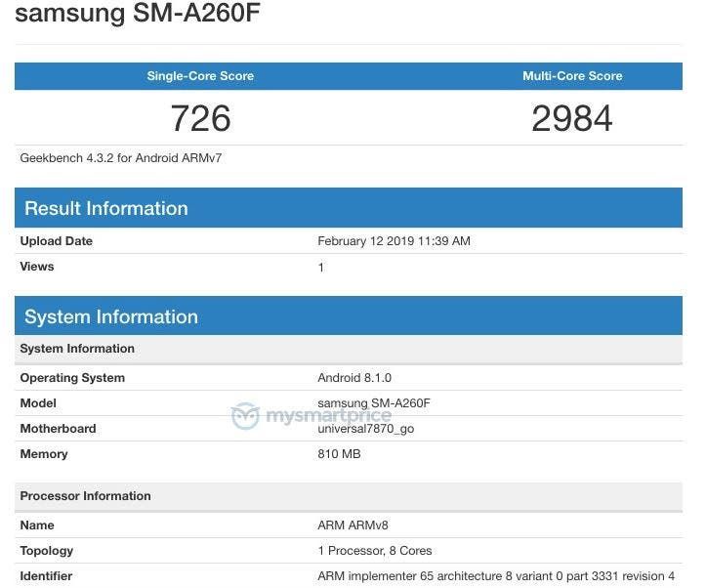Select the 'Multi-Core Score' header label
The height and width of the screenshot is (588, 706).
(572, 75)
